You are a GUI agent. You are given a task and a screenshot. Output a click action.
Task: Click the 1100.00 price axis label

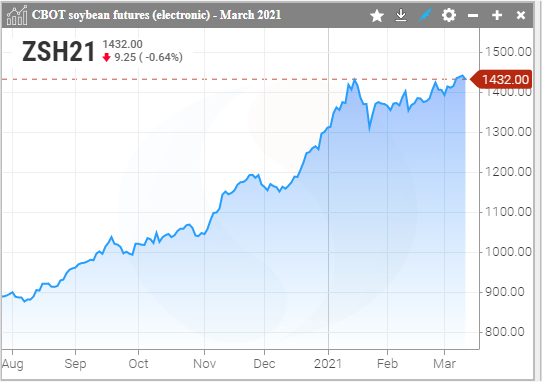tap(508, 212)
